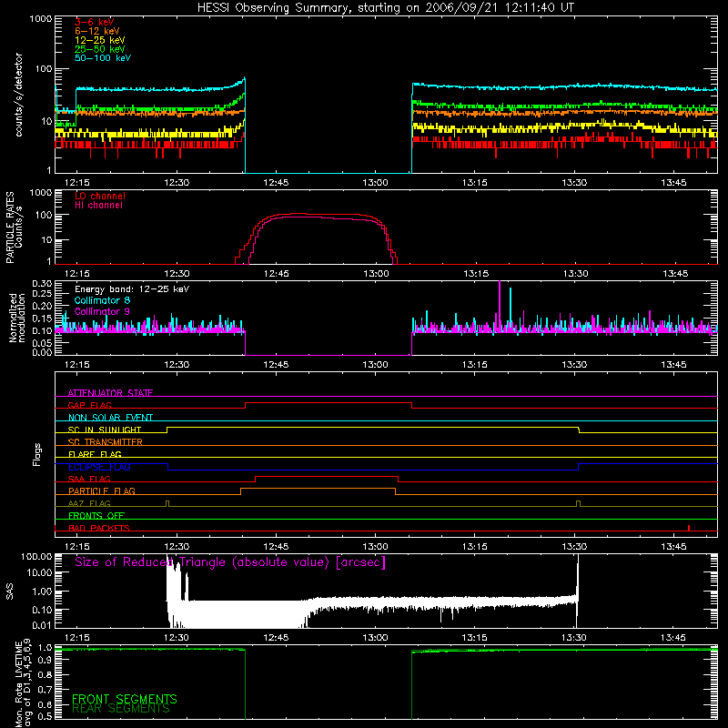Click the SC IN SUNLIGHT flag label

pyautogui.click(x=105, y=430)
